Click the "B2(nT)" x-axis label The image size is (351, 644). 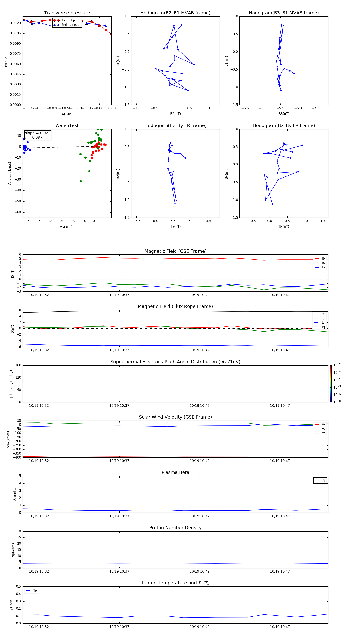coord(175,114)
